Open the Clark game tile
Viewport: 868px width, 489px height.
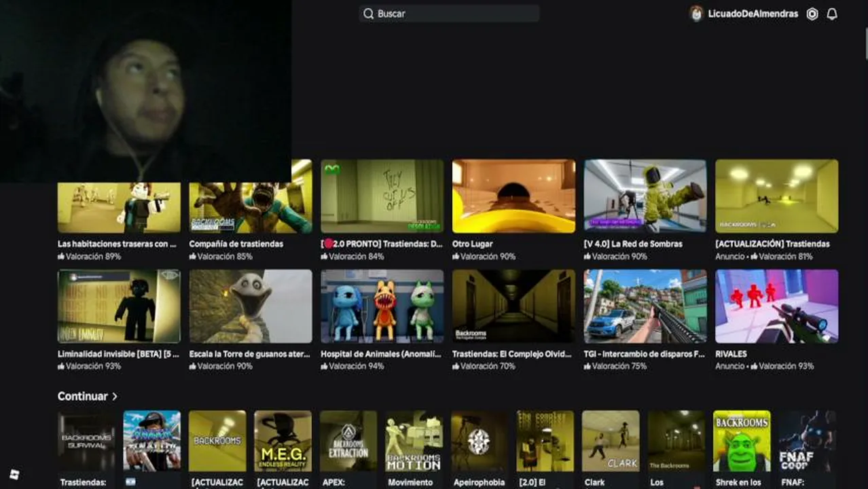click(x=611, y=441)
